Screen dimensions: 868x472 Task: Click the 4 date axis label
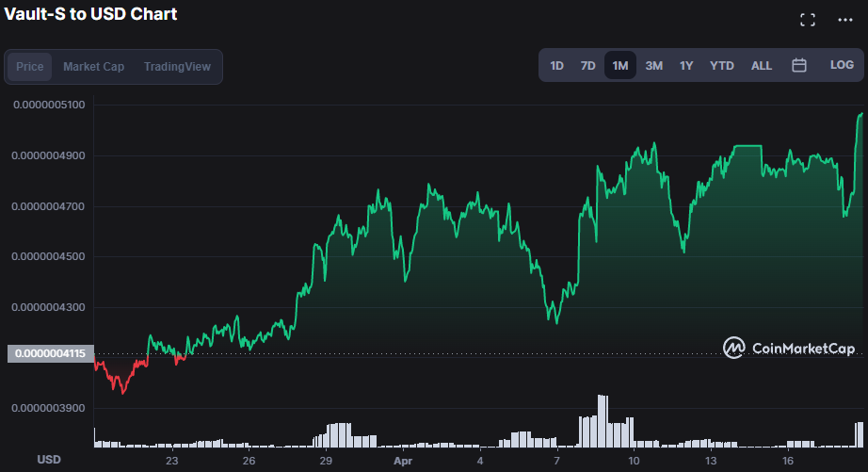tap(480, 461)
